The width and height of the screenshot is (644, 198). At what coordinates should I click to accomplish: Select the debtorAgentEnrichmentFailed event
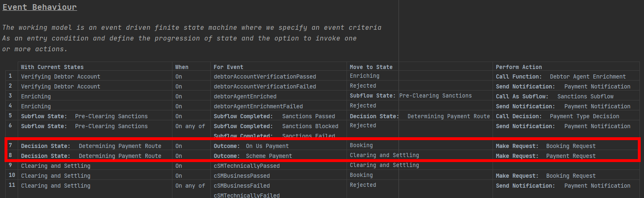(258, 106)
